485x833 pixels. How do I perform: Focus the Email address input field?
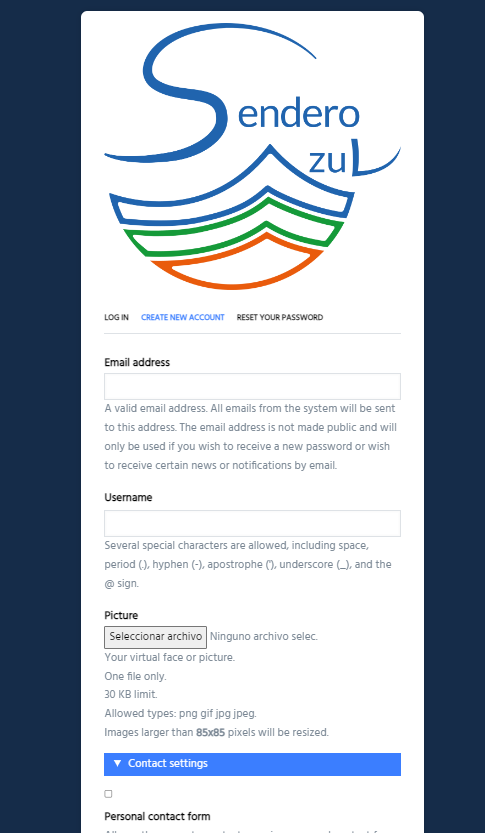pyautogui.click(x=252, y=386)
